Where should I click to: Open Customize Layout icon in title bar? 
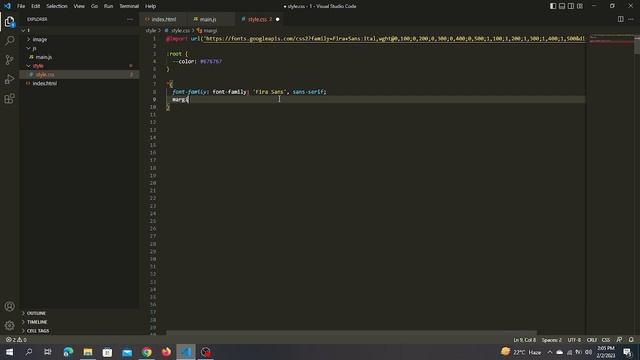(x=580, y=6)
